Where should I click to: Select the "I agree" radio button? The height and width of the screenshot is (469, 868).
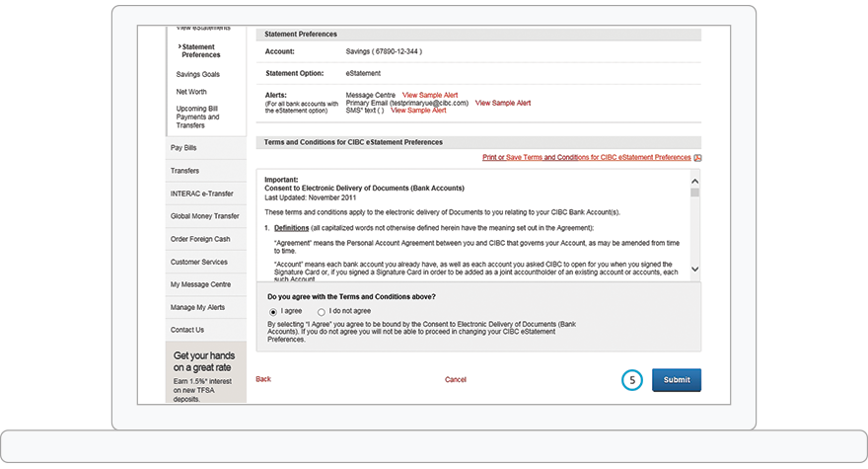pos(273,312)
